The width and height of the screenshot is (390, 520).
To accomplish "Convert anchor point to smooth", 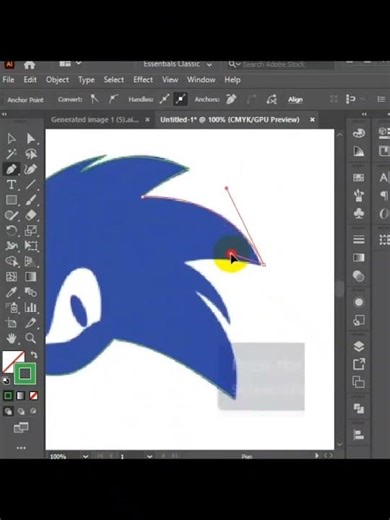I will tap(113, 99).
